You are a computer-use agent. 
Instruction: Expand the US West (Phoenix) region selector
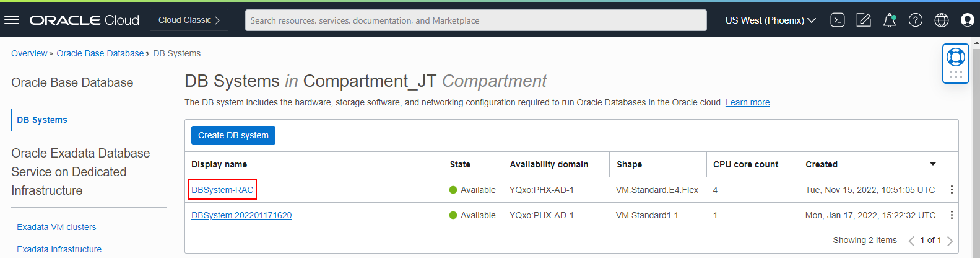770,20
